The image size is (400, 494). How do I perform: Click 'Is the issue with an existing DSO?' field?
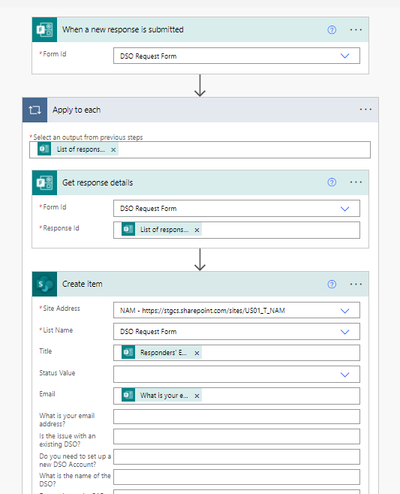click(237, 437)
